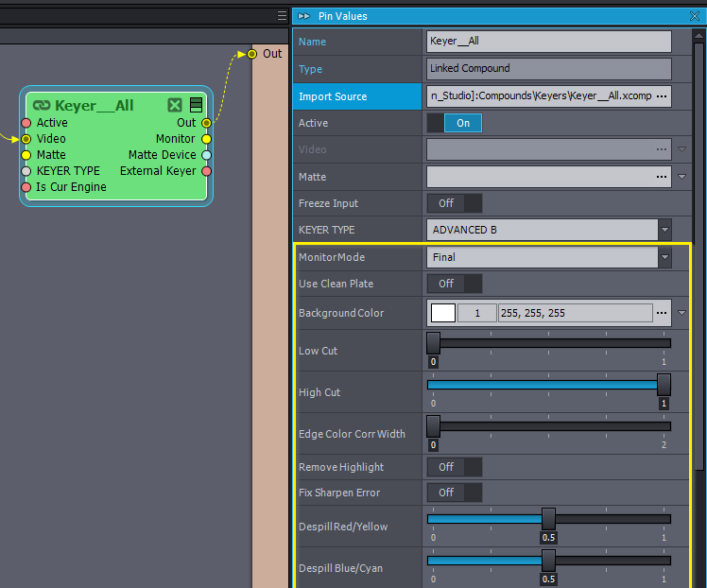The width and height of the screenshot is (707, 588).
Task: Click the Monitor output pin on the node
Action: pos(206,139)
